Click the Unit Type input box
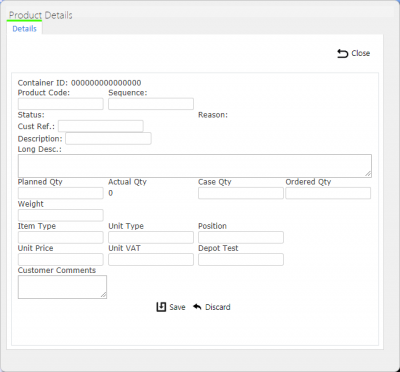 (151, 237)
